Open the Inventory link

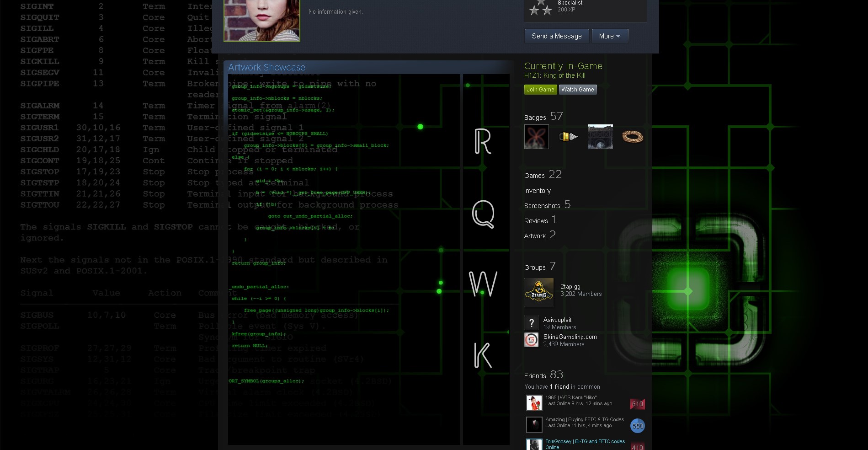pos(538,191)
